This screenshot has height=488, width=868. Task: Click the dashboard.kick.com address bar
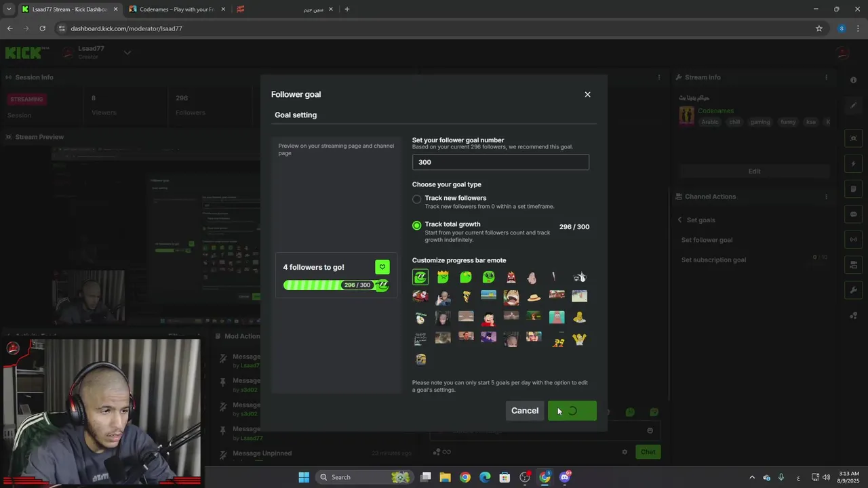(434, 28)
